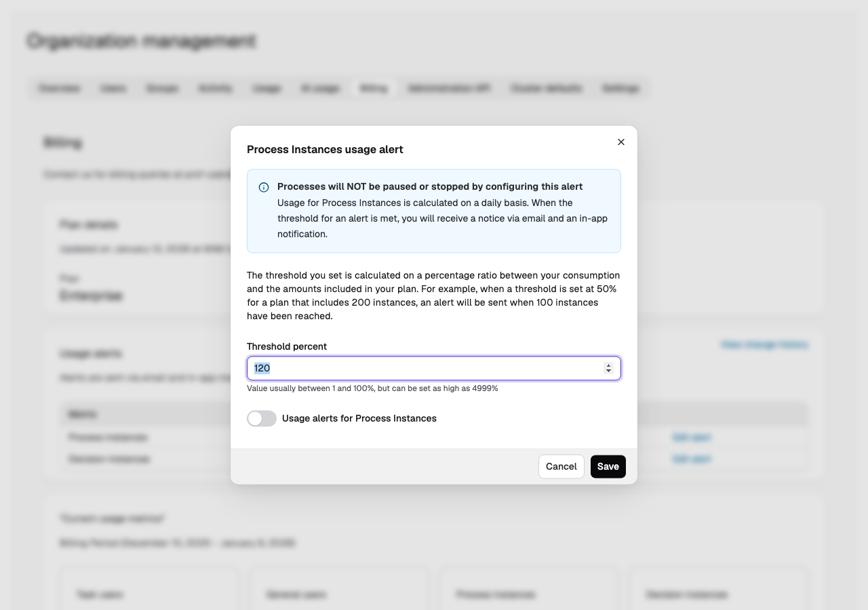Click the Threshold percent input field
The height and width of the screenshot is (610, 868).
tap(434, 368)
